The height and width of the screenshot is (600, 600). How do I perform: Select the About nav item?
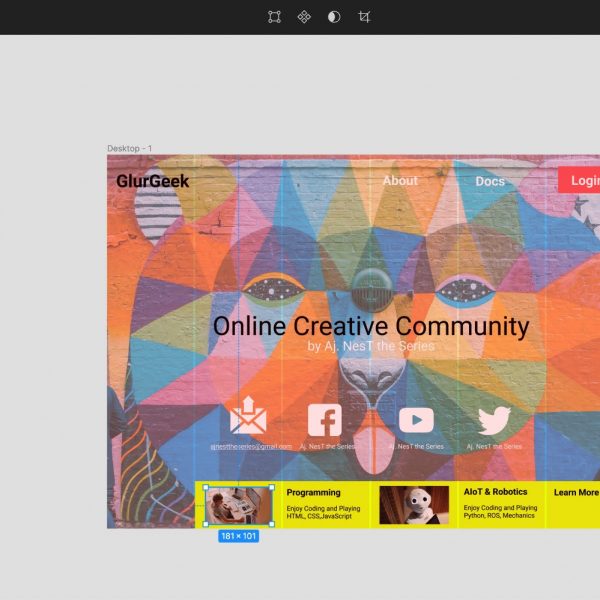(x=400, y=181)
